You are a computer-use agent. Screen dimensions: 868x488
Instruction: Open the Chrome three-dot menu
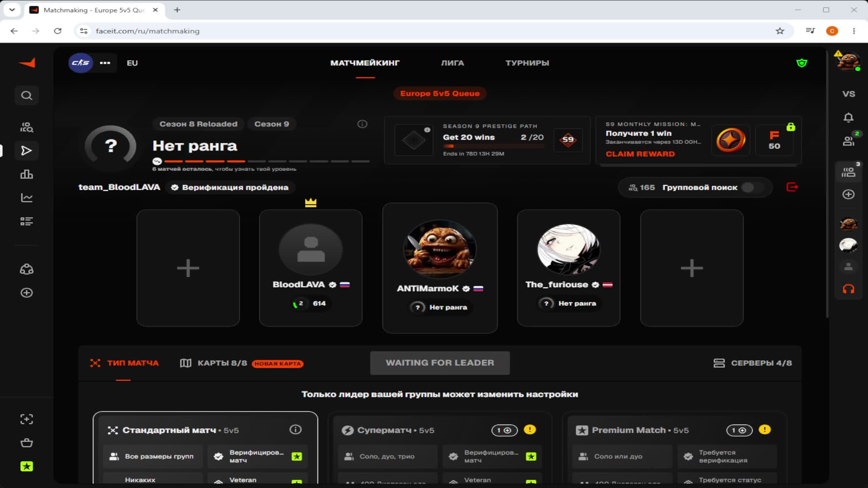pos(854,31)
